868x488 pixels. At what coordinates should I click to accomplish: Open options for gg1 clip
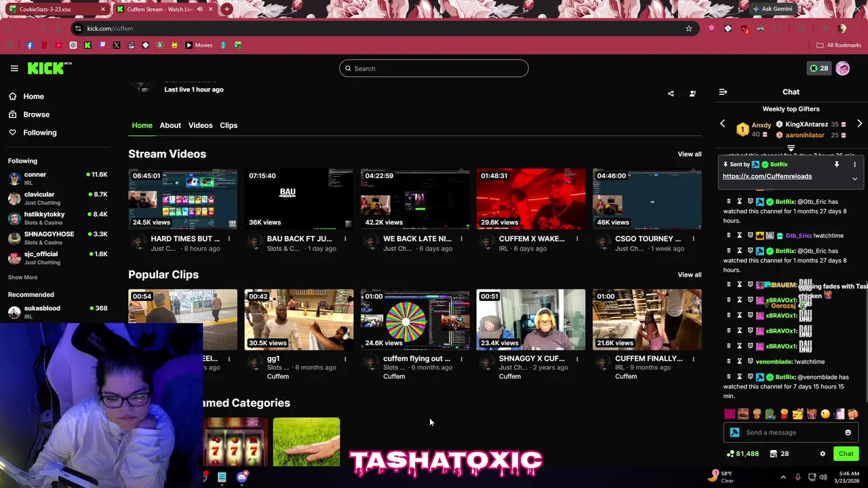coord(345,359)
